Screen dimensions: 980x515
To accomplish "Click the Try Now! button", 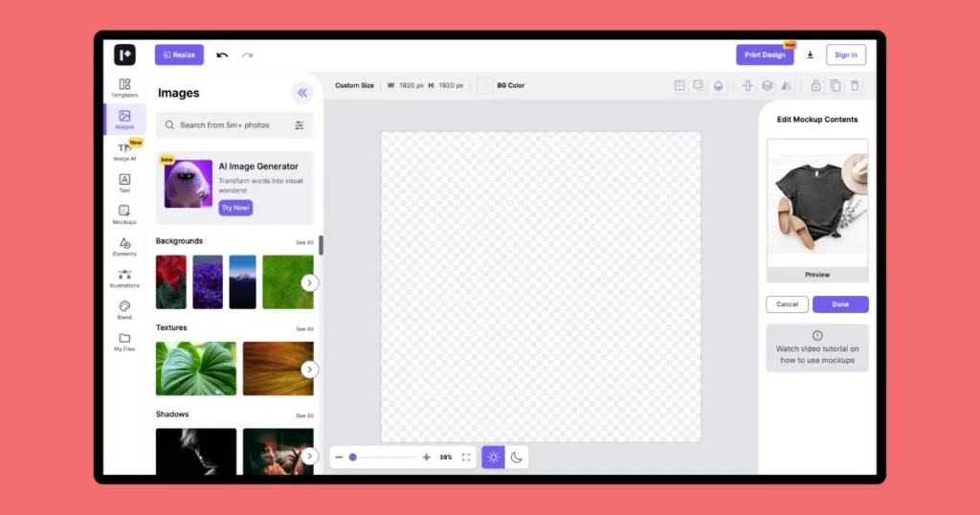I will [235, 208].
